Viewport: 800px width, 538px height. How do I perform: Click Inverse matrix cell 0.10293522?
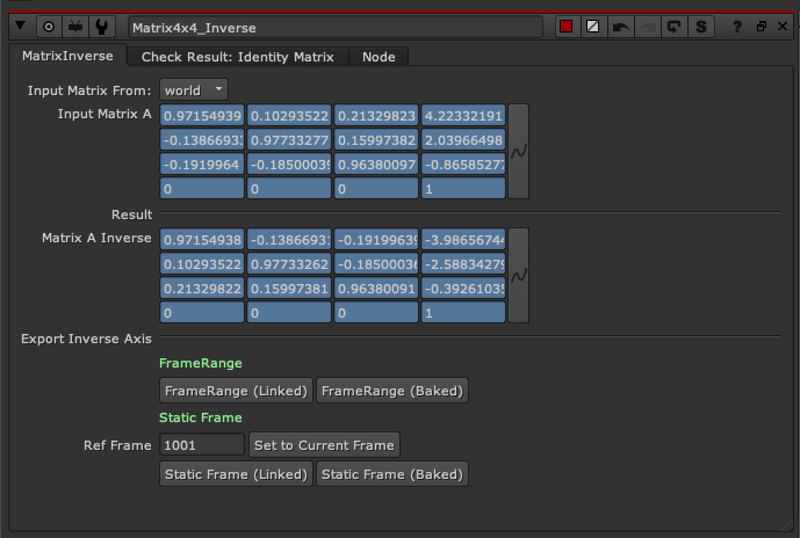(x=202, y=264)
